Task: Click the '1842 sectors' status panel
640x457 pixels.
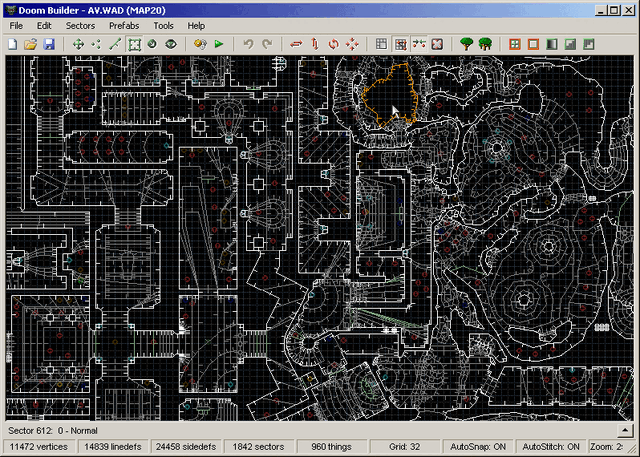Action: pos(258,447)
